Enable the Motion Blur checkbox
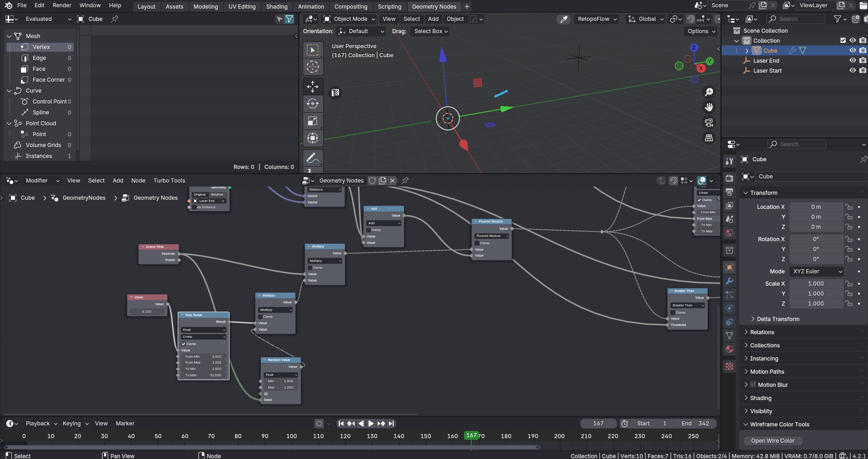 pyautogui.click(x=753, y=385)
